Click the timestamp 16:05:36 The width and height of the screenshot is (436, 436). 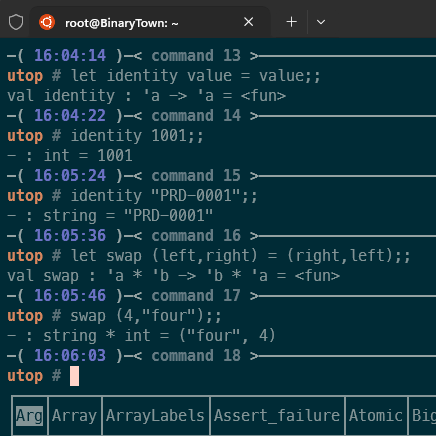70,236
